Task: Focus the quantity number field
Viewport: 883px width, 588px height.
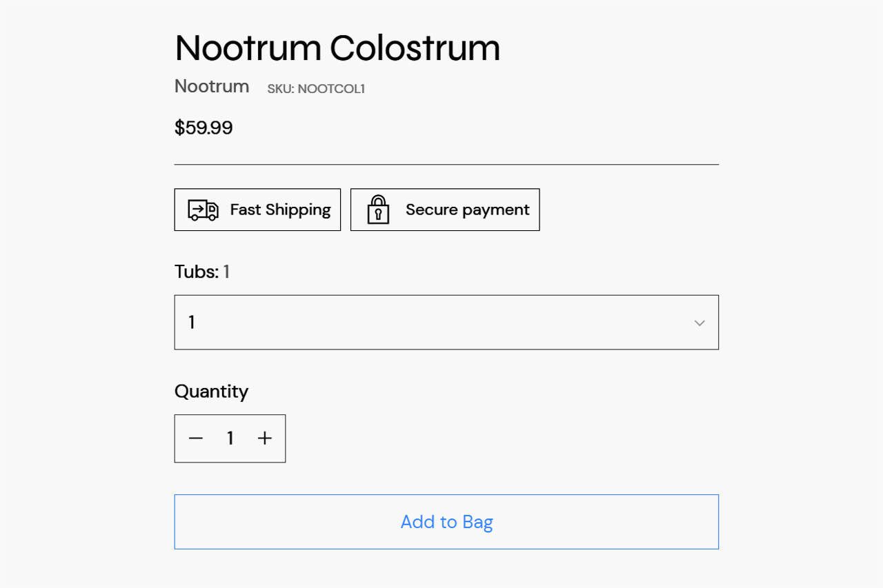Action: click(230, 438)
